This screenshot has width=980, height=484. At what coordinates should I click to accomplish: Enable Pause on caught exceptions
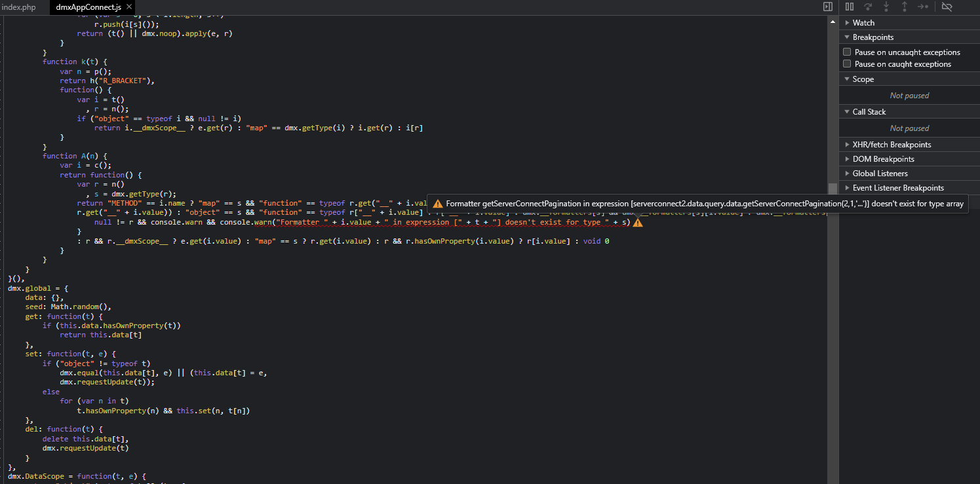click(x=848, y=64)
